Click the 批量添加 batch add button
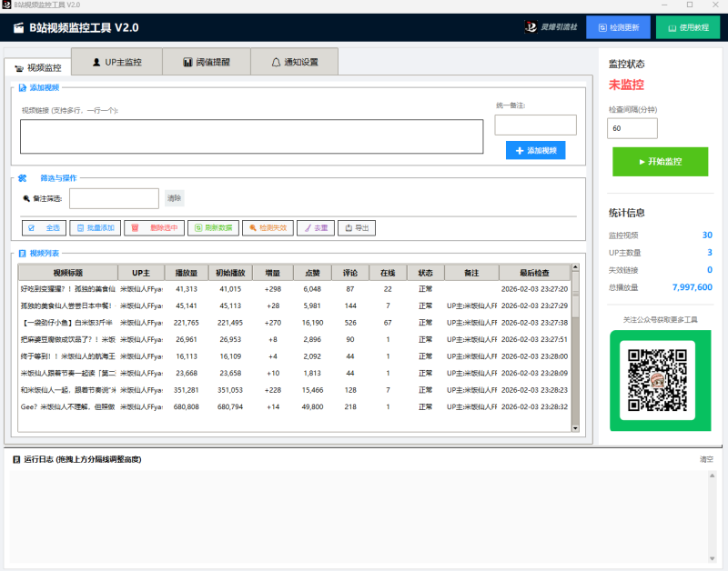The image size is (728, 571). click(x=96, y=228)
